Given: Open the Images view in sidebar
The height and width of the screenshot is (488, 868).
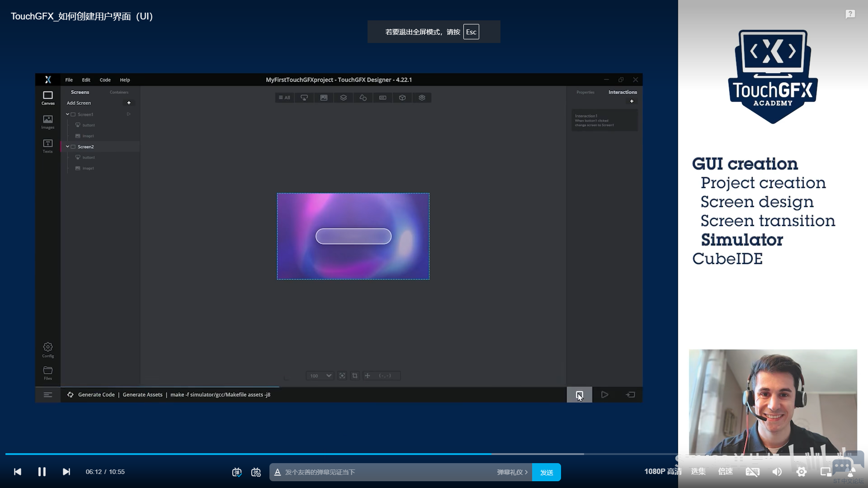Looking at the screenshot, I should 47,122.
